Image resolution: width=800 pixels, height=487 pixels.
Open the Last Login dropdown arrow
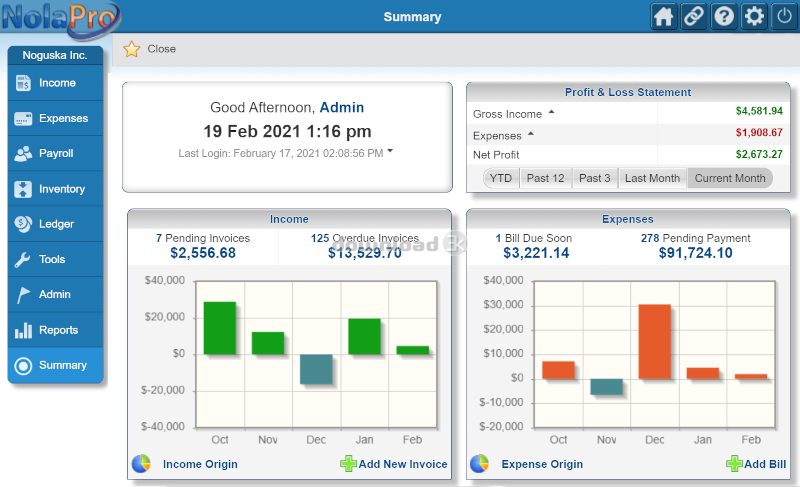click(390, 152)
